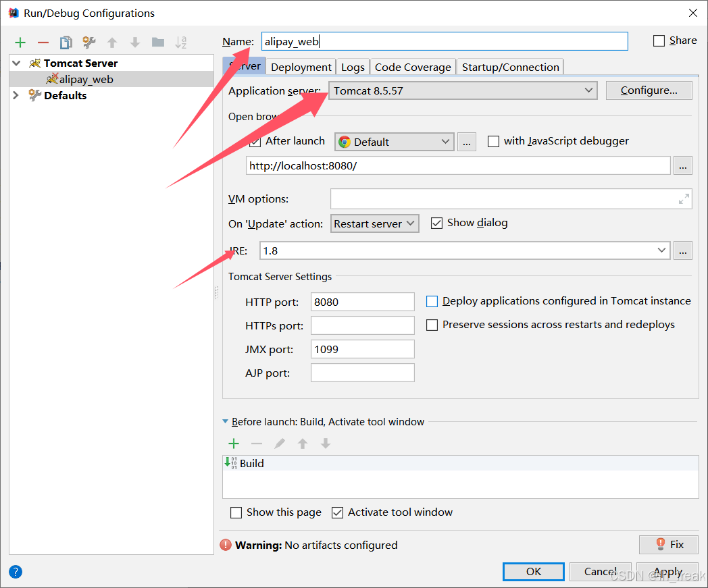Select the Tomcat Server group
The height and width of the screenshot is (588, 708).
80,63
